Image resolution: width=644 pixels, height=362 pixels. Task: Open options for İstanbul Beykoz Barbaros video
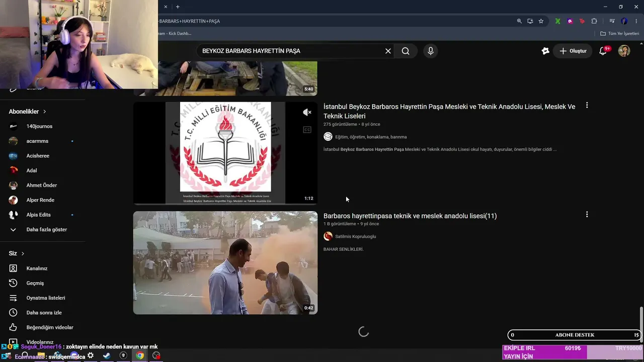click(587, 106)
